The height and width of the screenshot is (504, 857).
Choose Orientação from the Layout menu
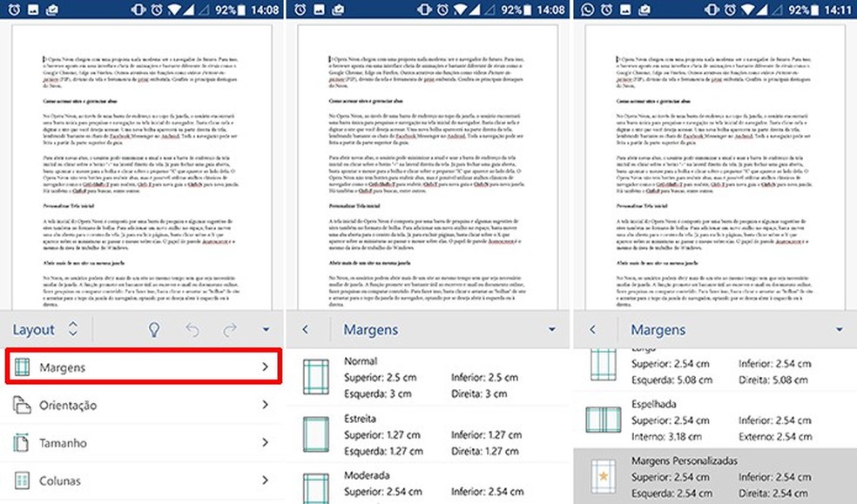pos(96,405)
